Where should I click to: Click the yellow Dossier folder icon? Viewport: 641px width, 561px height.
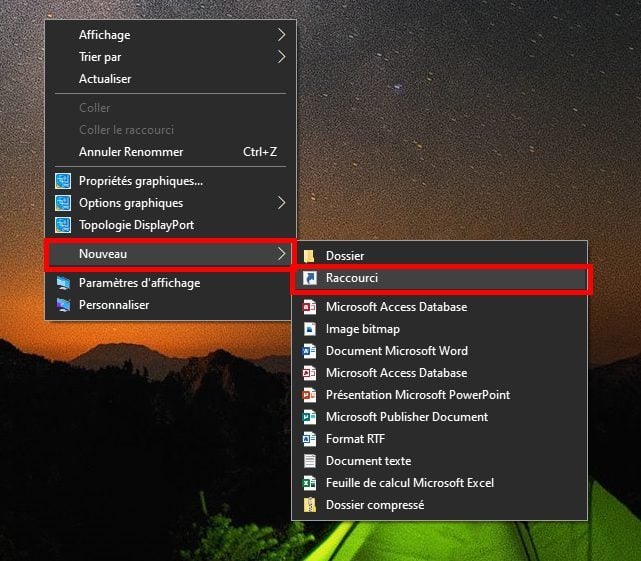(309, 256)
